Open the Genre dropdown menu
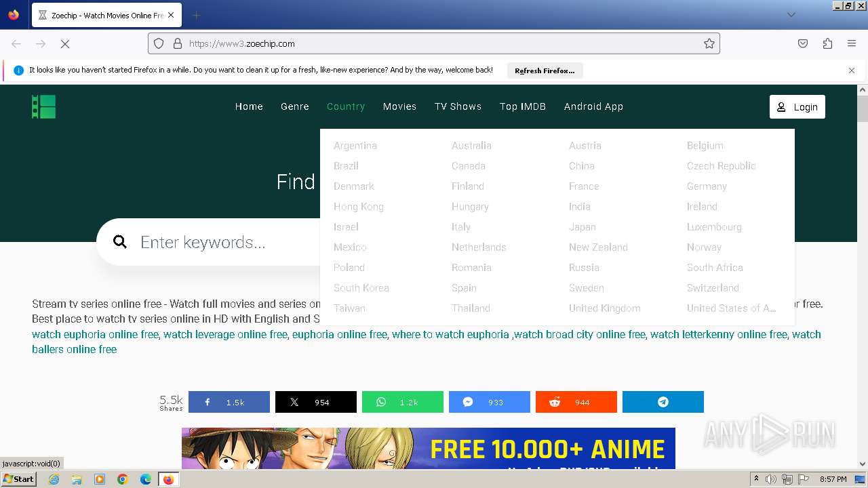Viewport: 868px width, 488px height. [x=295, y=106]
